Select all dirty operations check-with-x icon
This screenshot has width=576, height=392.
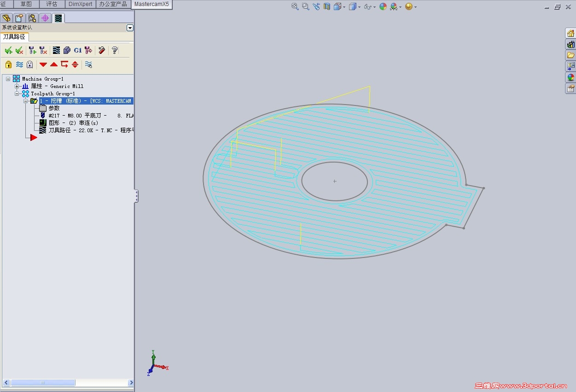[19, 50]
